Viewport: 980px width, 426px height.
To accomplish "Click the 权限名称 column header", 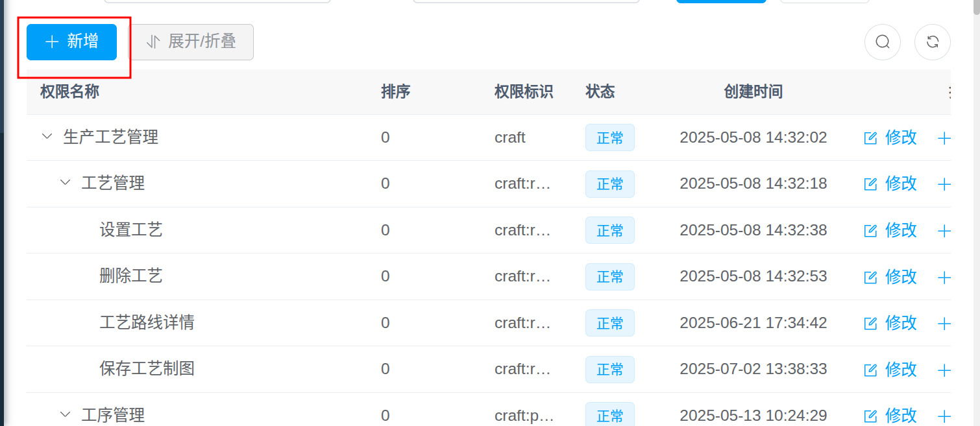I will pos(69,91).
